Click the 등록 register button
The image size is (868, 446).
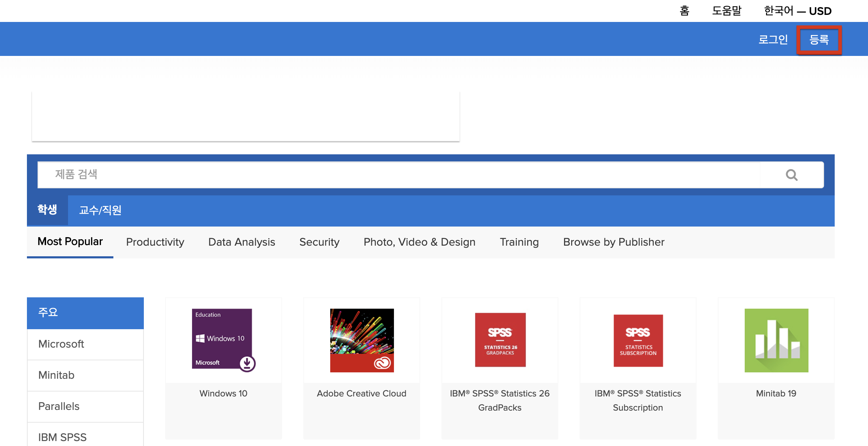(819, 40)
